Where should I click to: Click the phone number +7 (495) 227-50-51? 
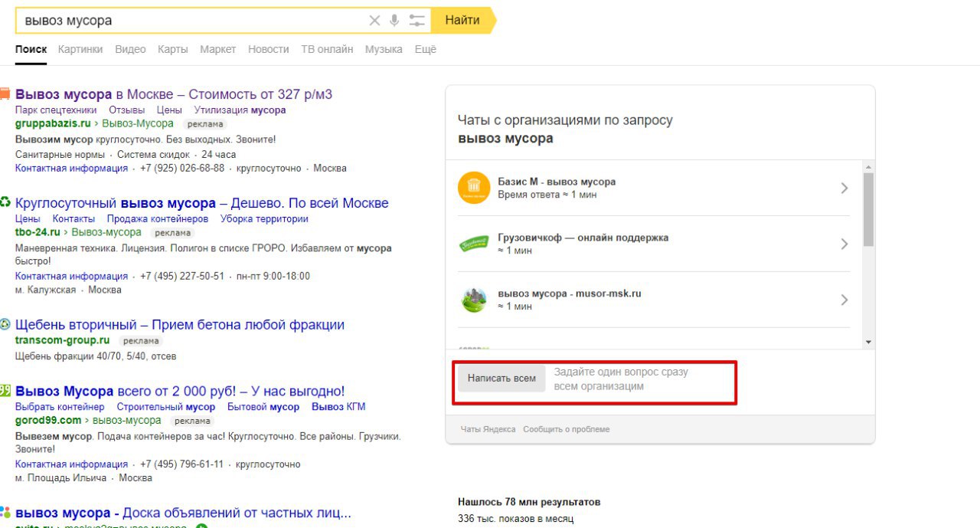click(x=182, y=276)
